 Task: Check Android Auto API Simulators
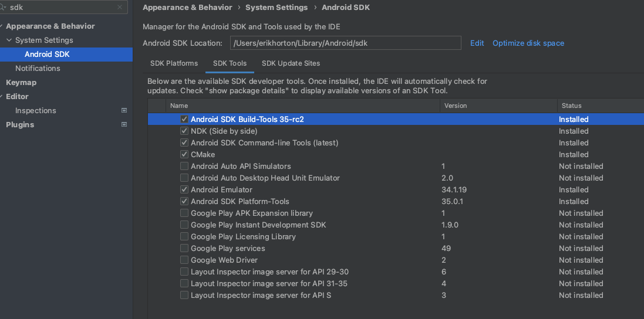tap(184, 166)
